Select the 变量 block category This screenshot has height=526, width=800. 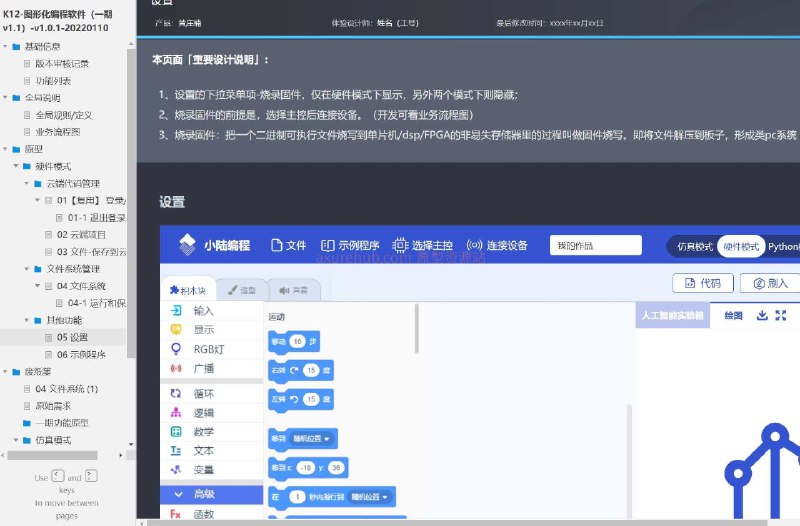tap(211, 469)
